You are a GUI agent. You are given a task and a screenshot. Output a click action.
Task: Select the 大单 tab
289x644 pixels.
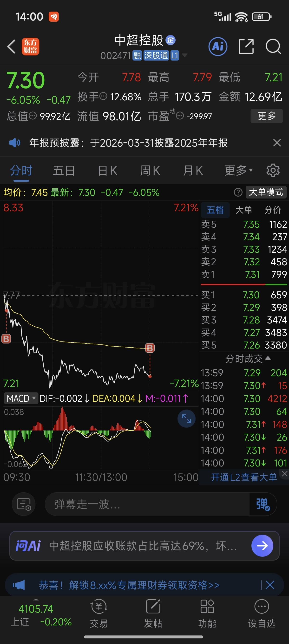pyautogui.click(x=244, y=210)
